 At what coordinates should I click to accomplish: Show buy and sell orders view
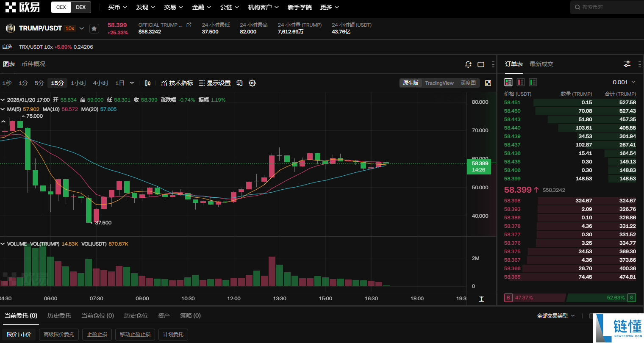508,82
